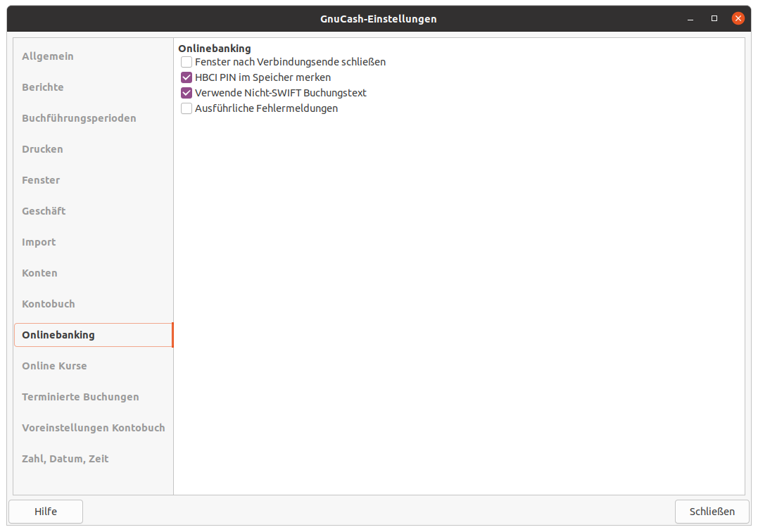Open the Fenster preferences tab
Viewport: 758px width, 532px height.
(41, 180)
